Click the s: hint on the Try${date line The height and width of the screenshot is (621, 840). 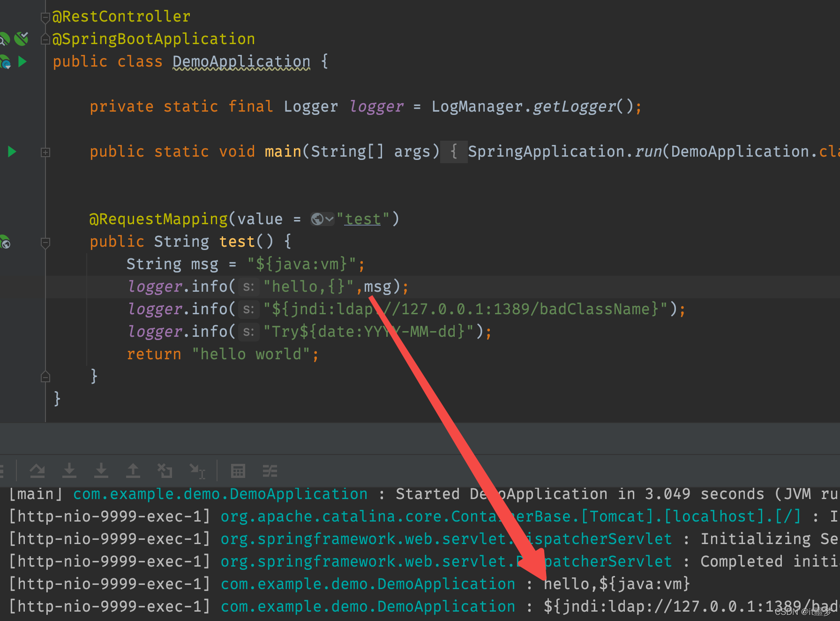tap(248, 332)
